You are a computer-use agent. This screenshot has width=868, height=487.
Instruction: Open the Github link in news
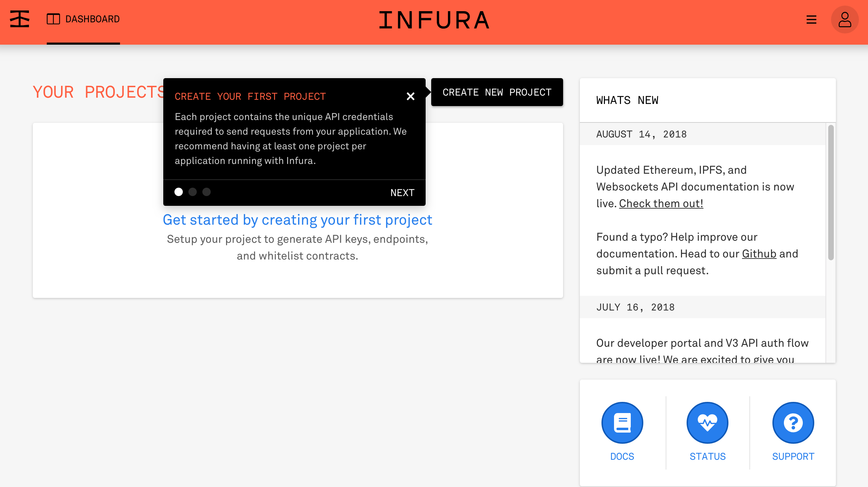coord(759,254)
